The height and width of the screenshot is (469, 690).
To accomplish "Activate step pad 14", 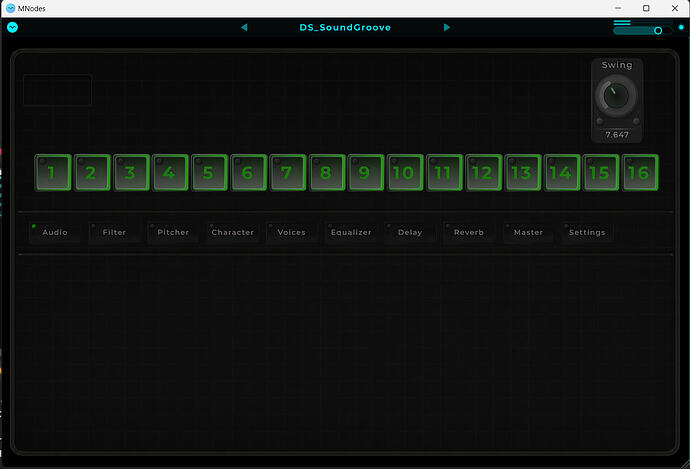I will pyautogui.click(x=562, y=172).
